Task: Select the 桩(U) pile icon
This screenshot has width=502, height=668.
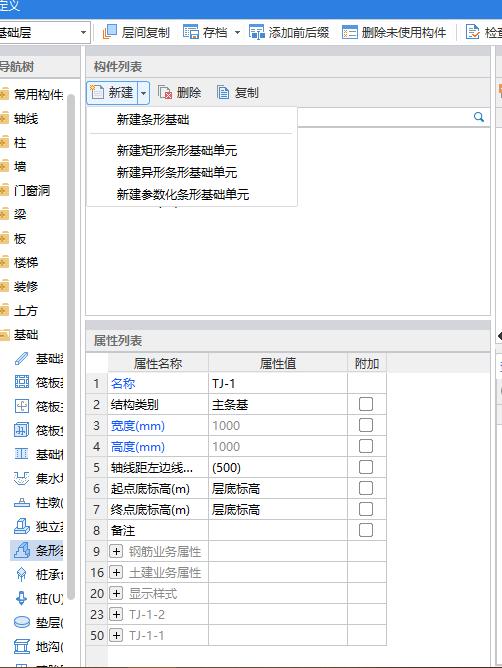Action: click(x=22, y=598)
